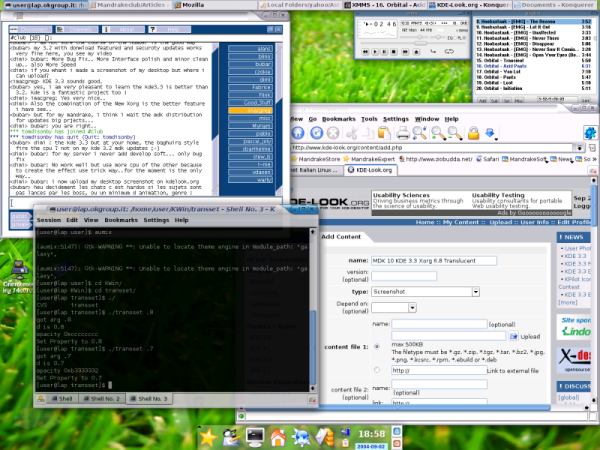Switch to the Shell tab in Konsole
The height and width of the screenshot is (450, 600).
click(62, 399)
